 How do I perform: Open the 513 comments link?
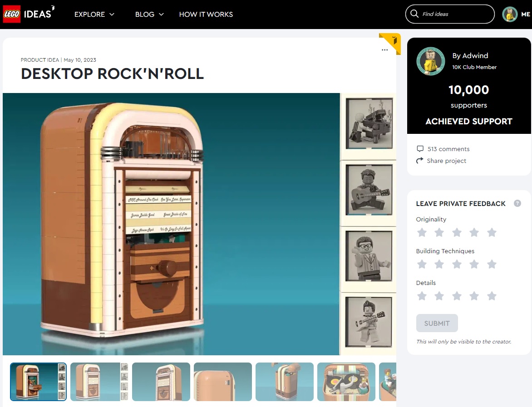448,149
